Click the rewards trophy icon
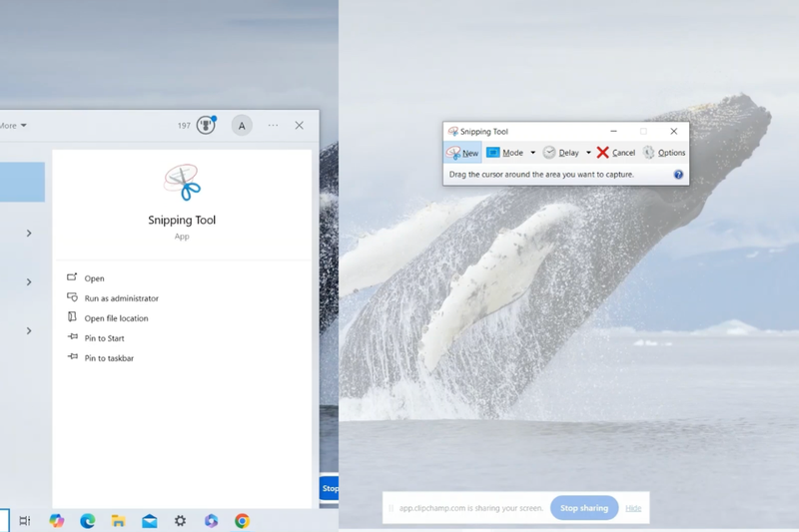 [206, 125]
